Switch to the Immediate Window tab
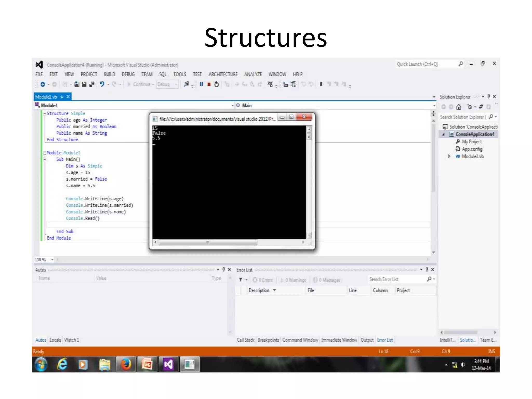The height and width of the screenshot is (399, 532). [x=339, y=340]
